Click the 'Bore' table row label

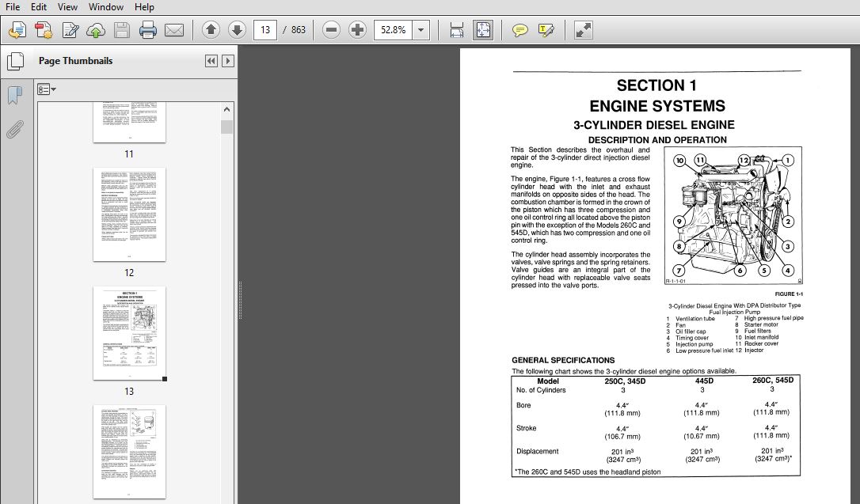point(523,405)
